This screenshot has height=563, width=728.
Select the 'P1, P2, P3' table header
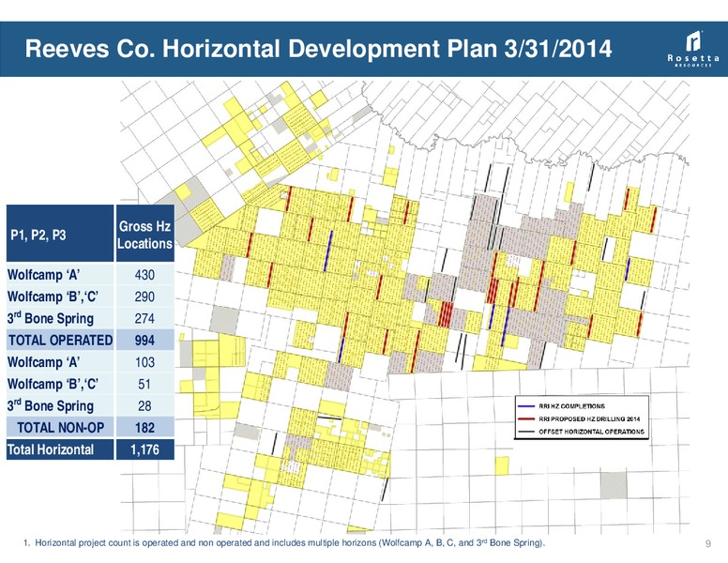(x=60, y=234)
